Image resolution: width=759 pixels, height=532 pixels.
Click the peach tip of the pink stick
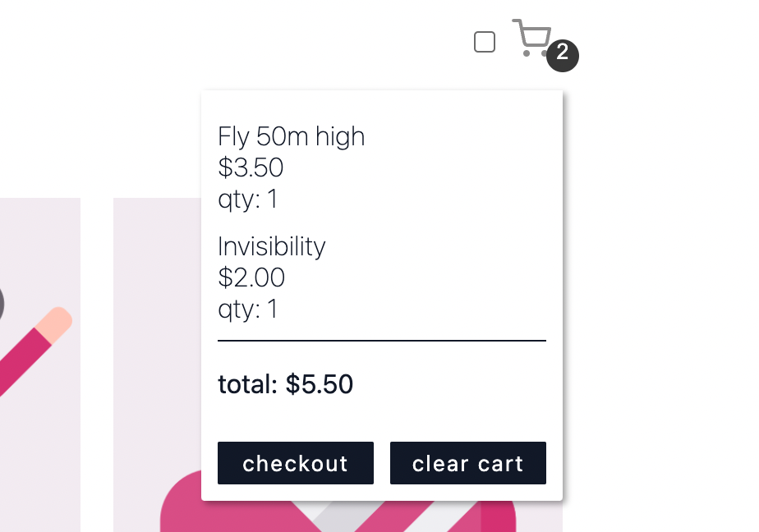(57, 321)
